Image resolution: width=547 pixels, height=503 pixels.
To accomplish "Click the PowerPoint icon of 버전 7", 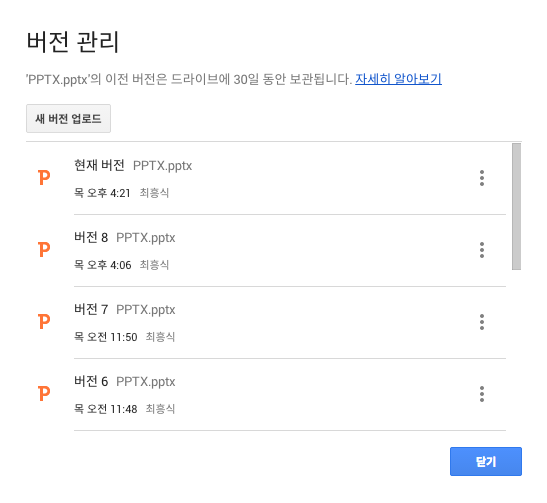I will [44, 321].
